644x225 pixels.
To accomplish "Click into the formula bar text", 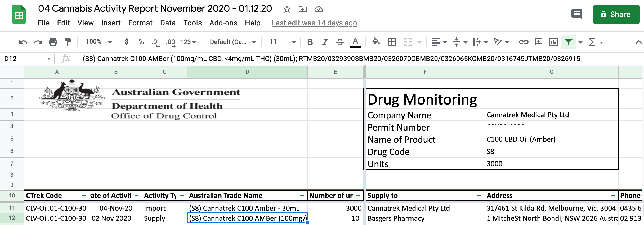I will click(331, 59).
